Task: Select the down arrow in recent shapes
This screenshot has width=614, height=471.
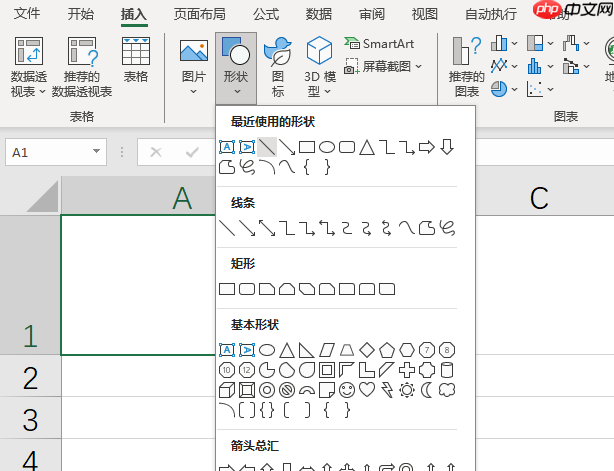Action: click(x=447, y=147)
